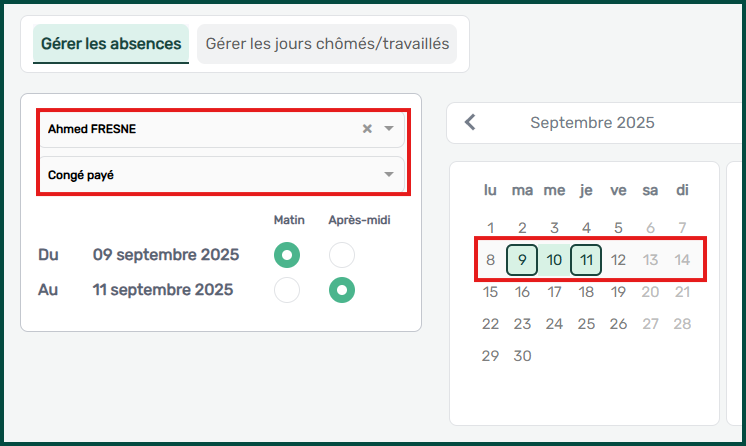
Task: Select September 10 in the calendar
Action: [x=554, y=260]
